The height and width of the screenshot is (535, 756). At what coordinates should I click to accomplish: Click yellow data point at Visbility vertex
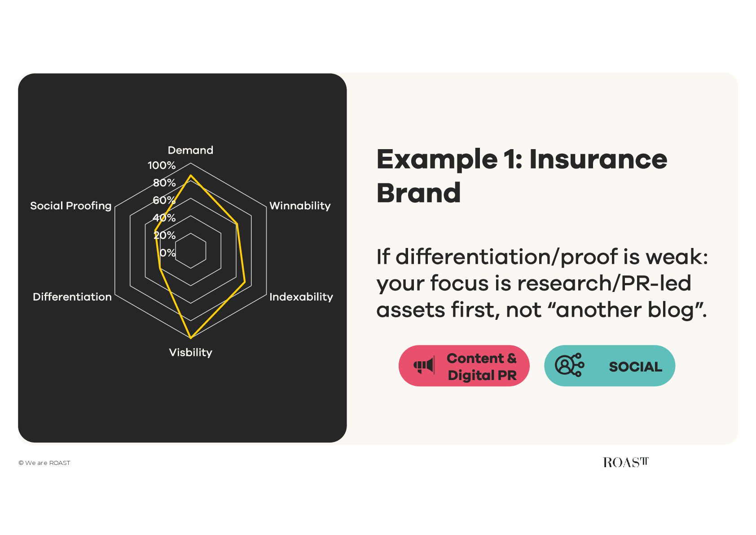point(191,337)
